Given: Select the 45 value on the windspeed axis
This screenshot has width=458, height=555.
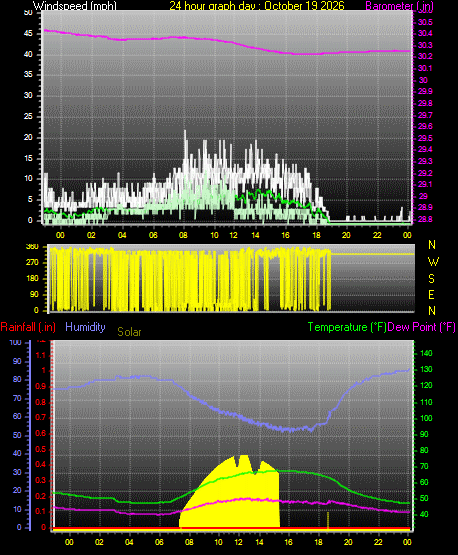Looking at the screenshot, I should coord(28,34).
